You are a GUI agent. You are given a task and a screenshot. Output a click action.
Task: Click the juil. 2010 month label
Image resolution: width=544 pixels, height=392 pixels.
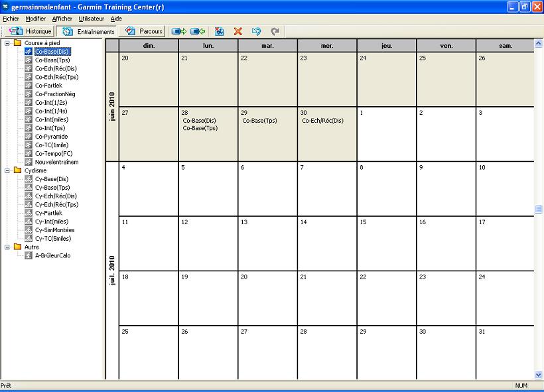(112, 270)
